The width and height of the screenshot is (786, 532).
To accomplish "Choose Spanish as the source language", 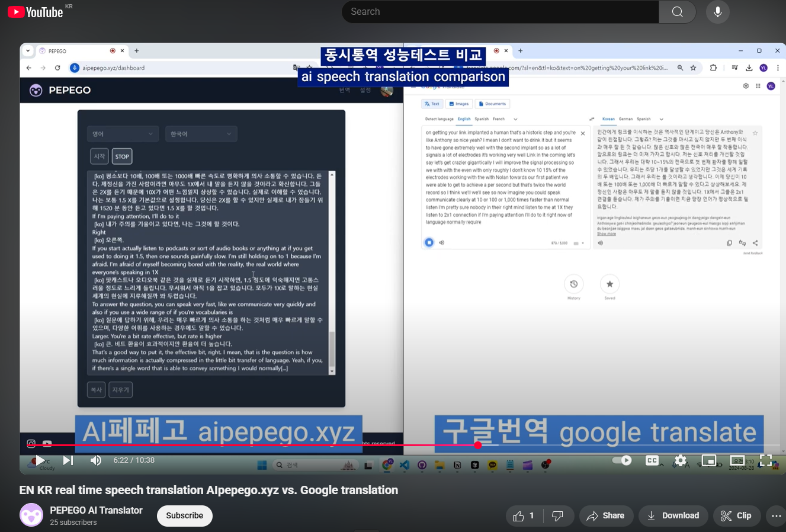I will 482,119.
